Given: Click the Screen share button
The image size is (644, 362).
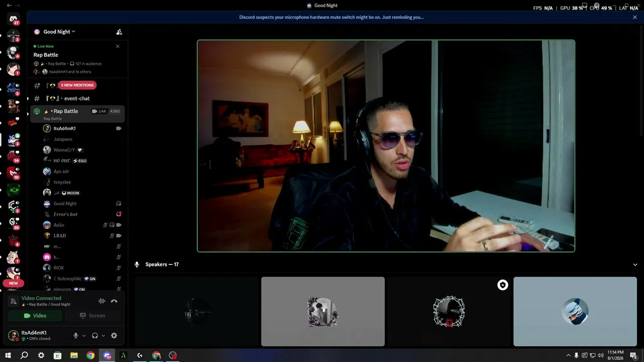Looking at the screenshot, I should tap(93, 316).
